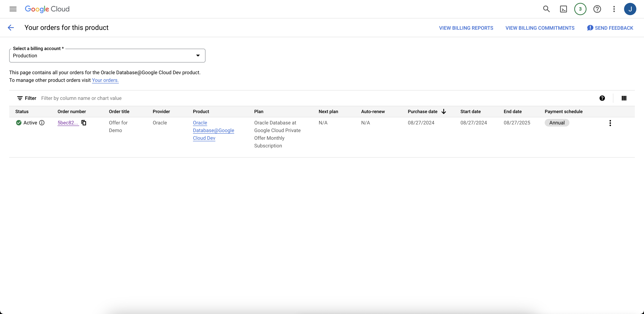Open the filter help question mark icon
This screenshot has height=314, width=644.
coord(602,98)
